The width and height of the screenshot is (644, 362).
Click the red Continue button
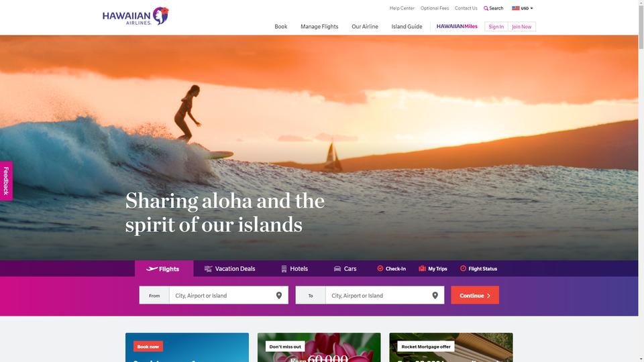click(x=475, y=295)
